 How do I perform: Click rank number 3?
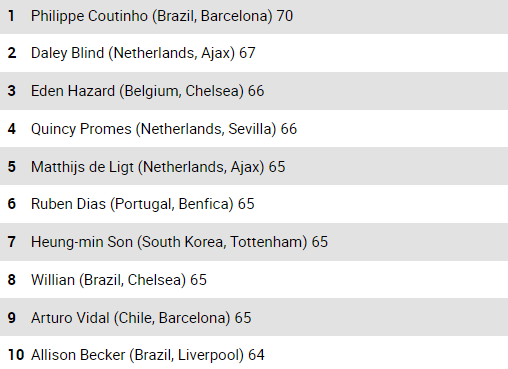[x=12, y=91]
